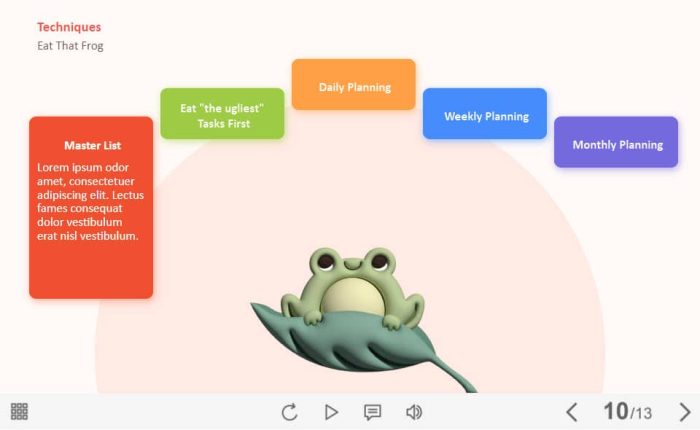700x430 pixels.
Task: Select the Daily Planning tab
Action: point(354,86)
